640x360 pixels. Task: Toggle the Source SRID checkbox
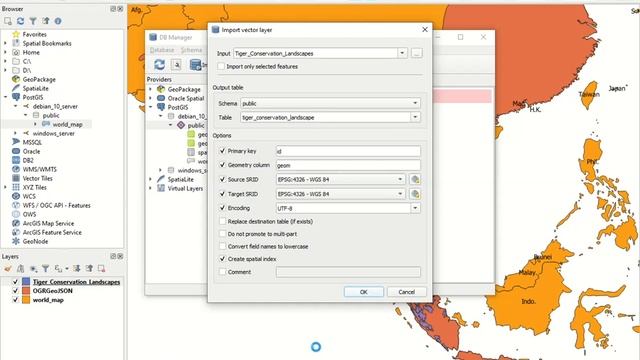point(222,179)
